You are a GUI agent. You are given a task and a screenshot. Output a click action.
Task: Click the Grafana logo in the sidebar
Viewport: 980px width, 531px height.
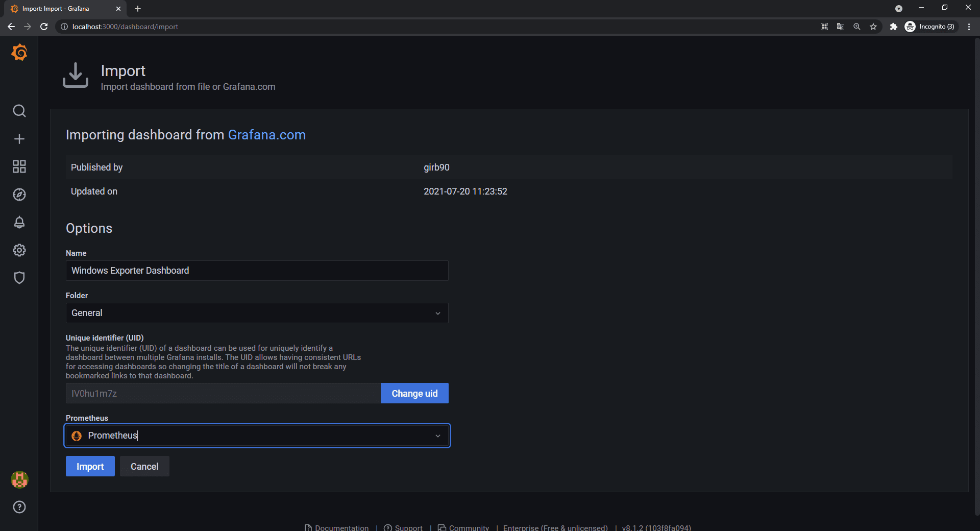[x=19, y=52]
